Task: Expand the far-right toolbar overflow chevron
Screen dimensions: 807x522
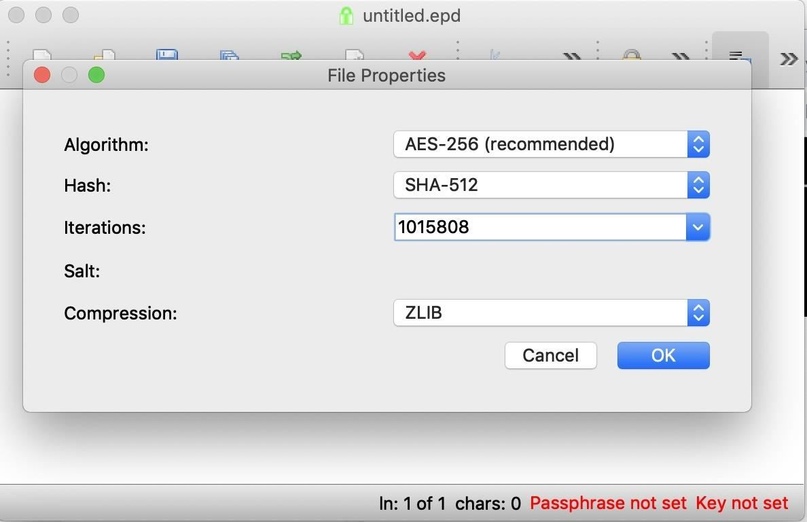Action: pyautogui.click(x=789, y=58)
